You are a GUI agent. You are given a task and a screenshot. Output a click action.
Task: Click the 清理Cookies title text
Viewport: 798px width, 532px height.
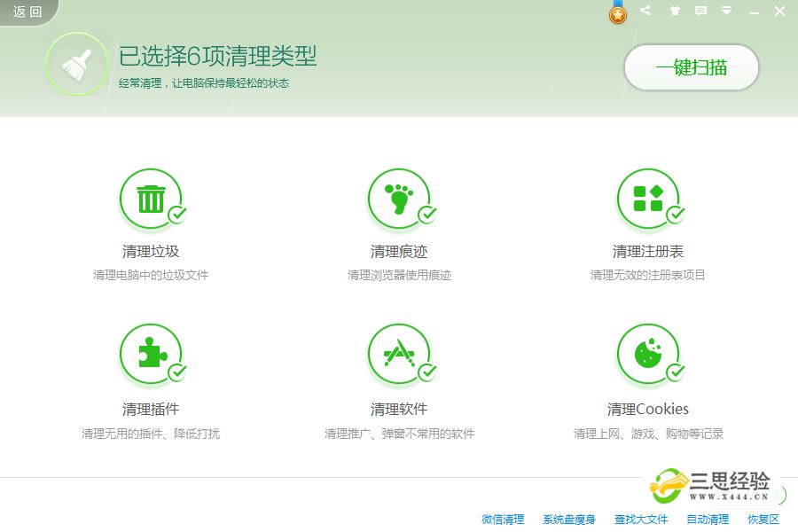coord(648,410)
